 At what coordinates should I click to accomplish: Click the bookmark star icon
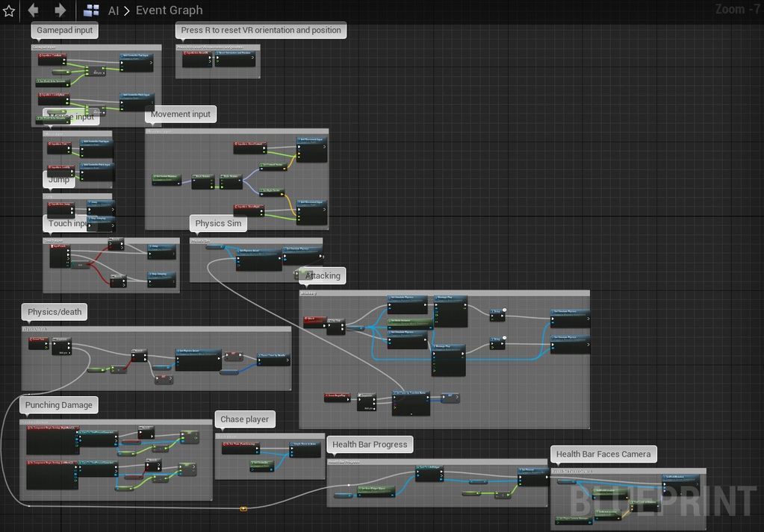pyautogui.click(x=9, y=10)
